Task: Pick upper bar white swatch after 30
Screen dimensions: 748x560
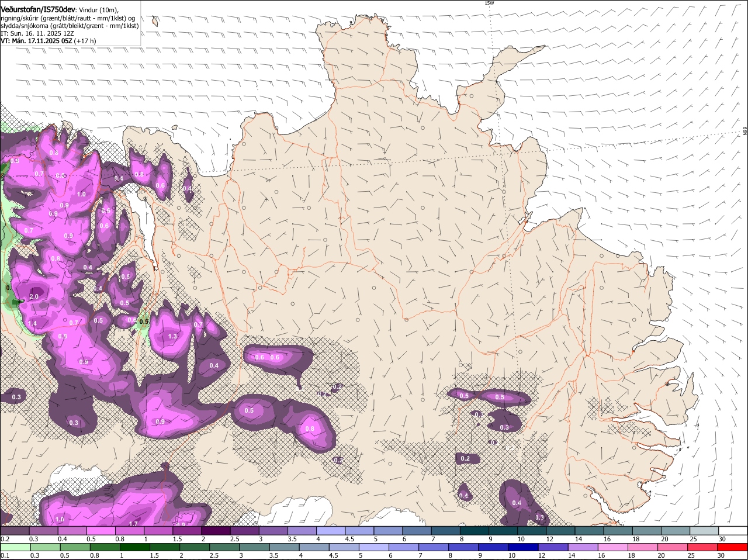Action: (x=735, y=530)
